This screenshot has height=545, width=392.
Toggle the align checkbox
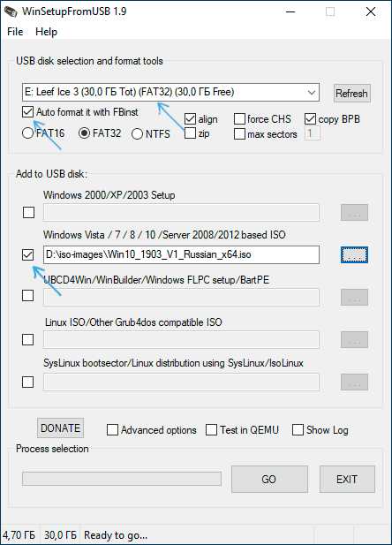coord(190,119)
